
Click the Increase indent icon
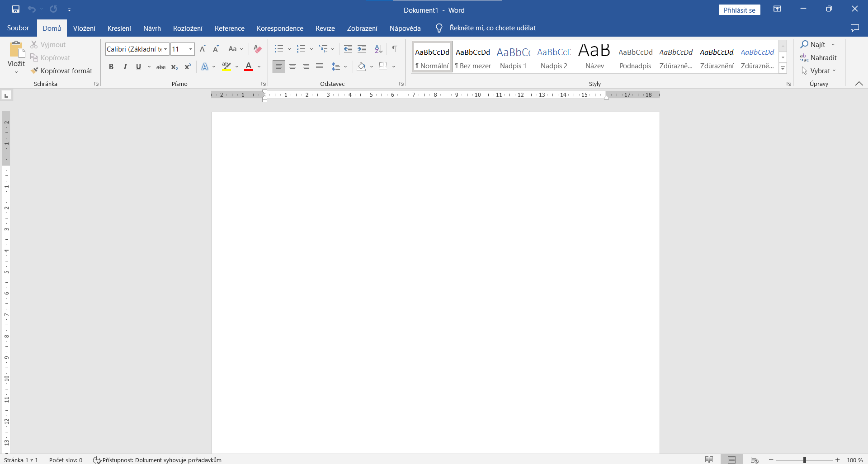coord(362,49)
